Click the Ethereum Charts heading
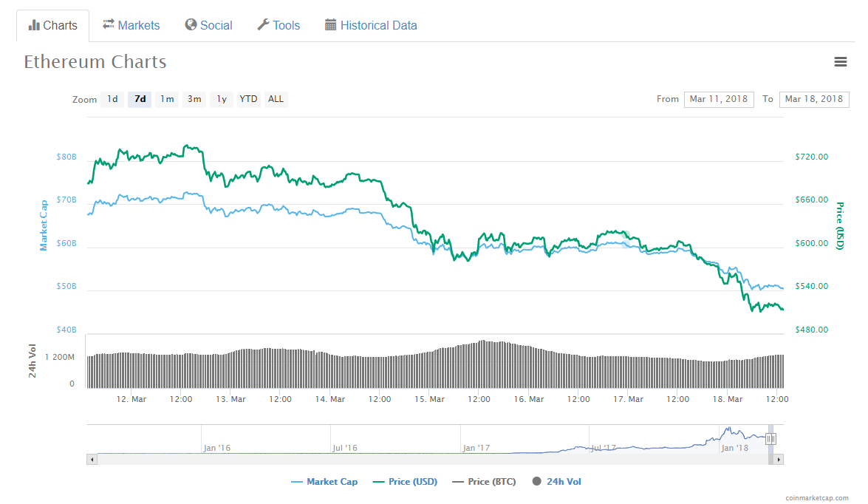 pyautogui.click(x=95, y=62)
